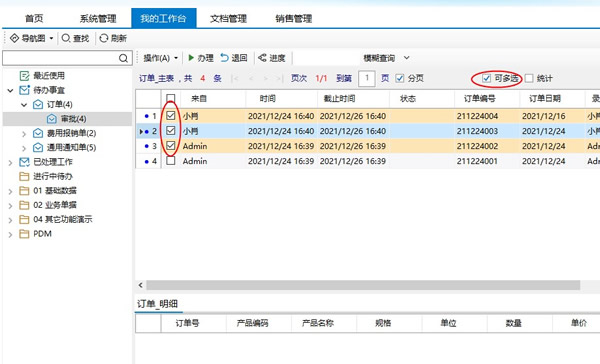Image resolution: width=600 pixels, height=364 pixels.
Task: Collapse the 待办事宜 tree node
Action: (10, 90)
